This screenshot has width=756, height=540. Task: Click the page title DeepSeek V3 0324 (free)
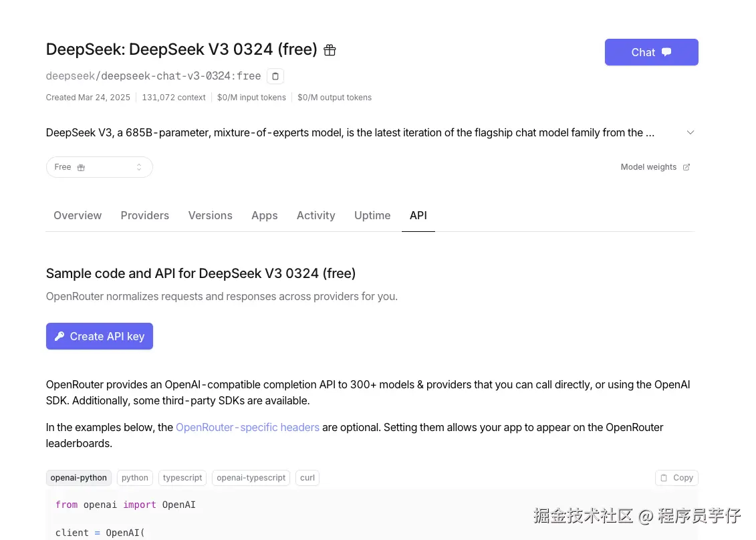coord(181,49)
